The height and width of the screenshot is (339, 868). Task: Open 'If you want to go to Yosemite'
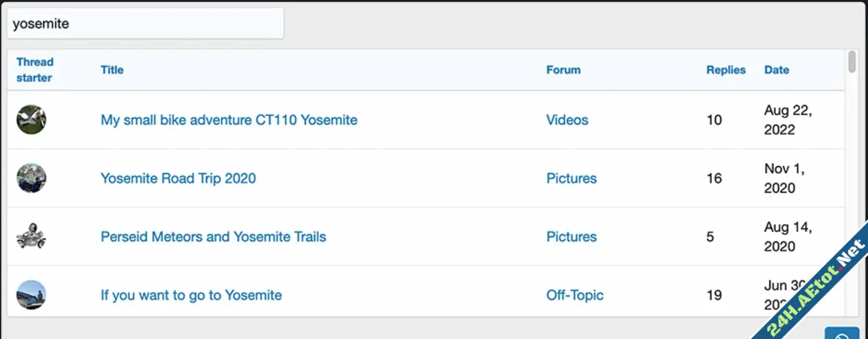(191, 295)
